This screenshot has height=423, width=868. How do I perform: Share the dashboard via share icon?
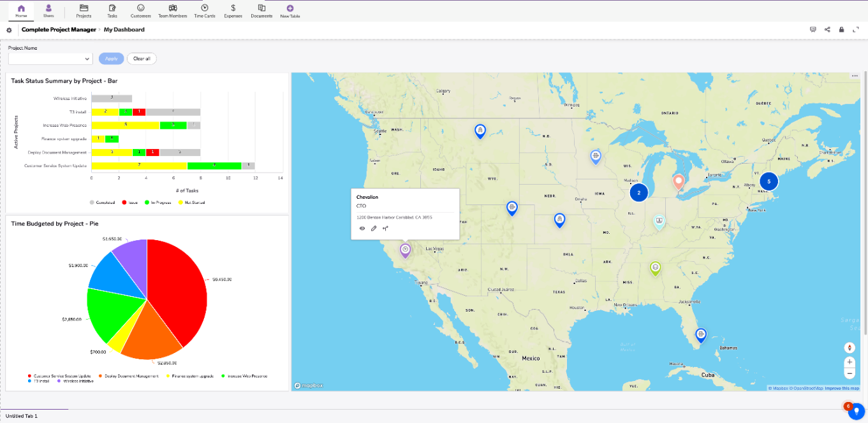click(x=827, y=29)
